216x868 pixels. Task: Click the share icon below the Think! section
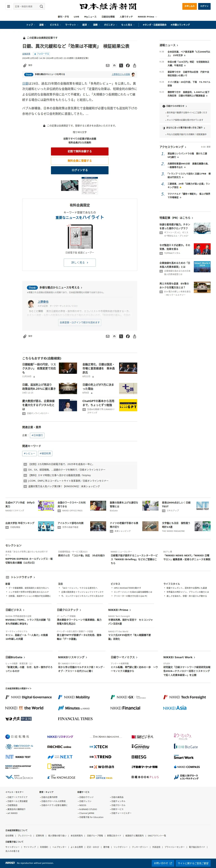pos(135,336)
